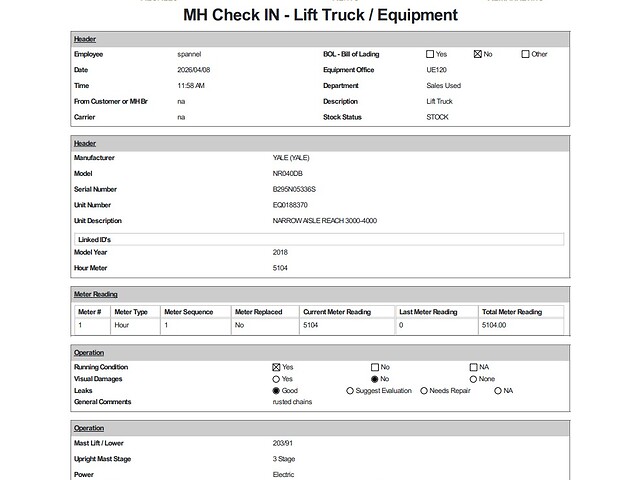Select 'Yes' for Visual Damages

pyautogui.click(x=276, y=379)
